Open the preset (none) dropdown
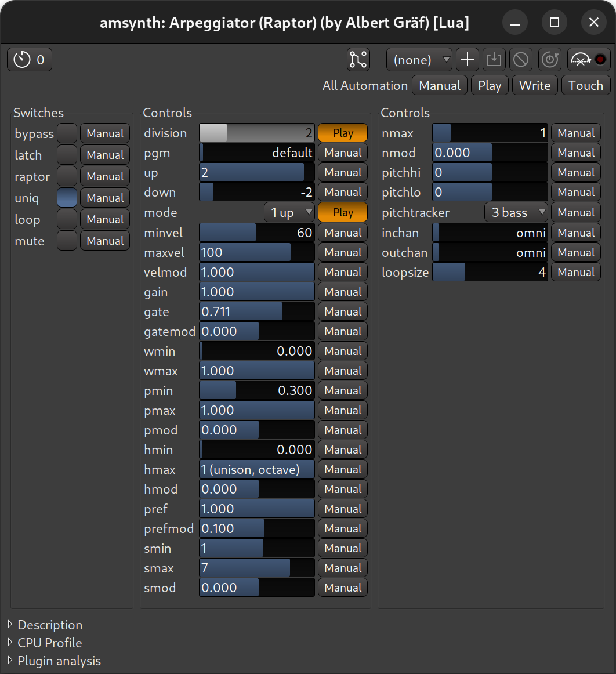 tap(419, 60)
